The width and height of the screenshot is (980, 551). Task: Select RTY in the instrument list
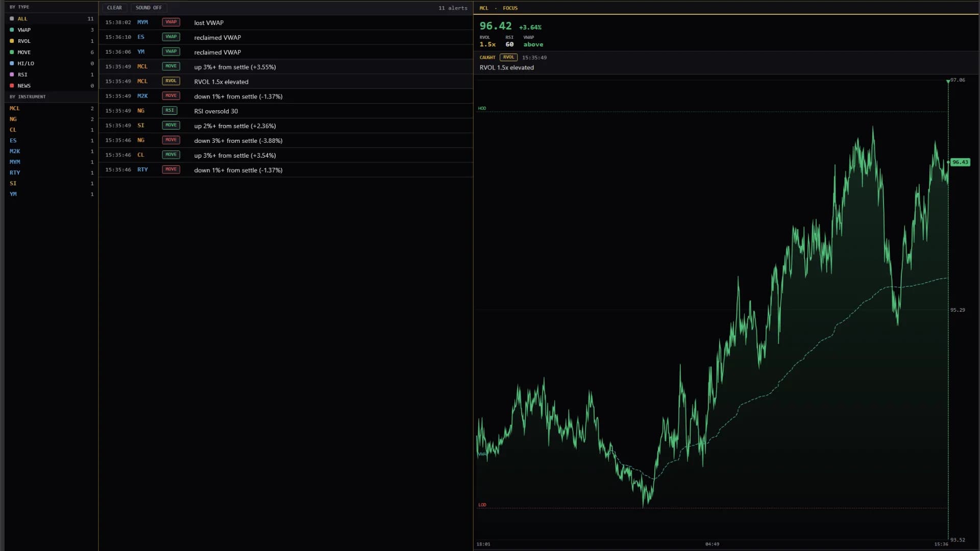pyautogui.click(x=51, y=172)
